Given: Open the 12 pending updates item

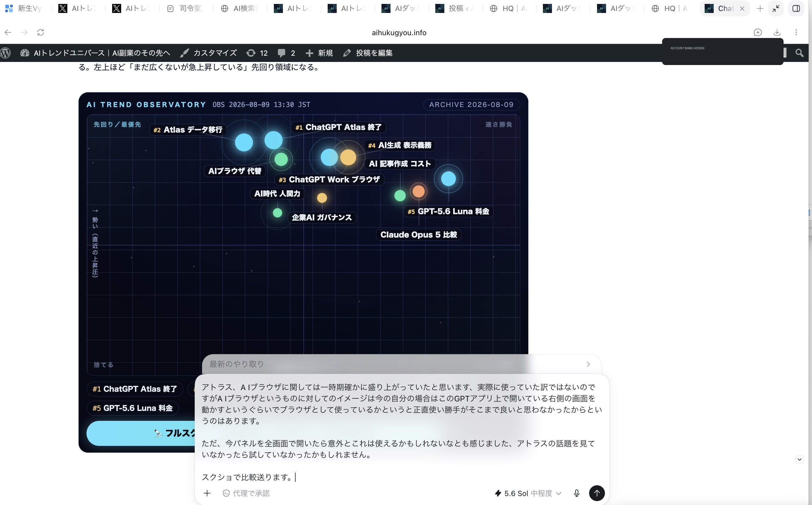Looking at the screenshot, I should coord(257,53).
